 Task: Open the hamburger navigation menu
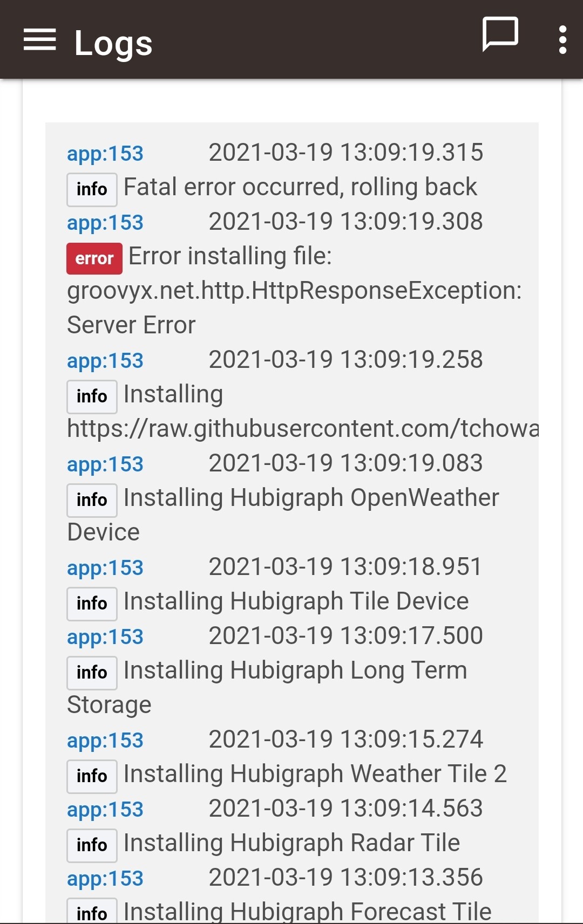point(39,40)
